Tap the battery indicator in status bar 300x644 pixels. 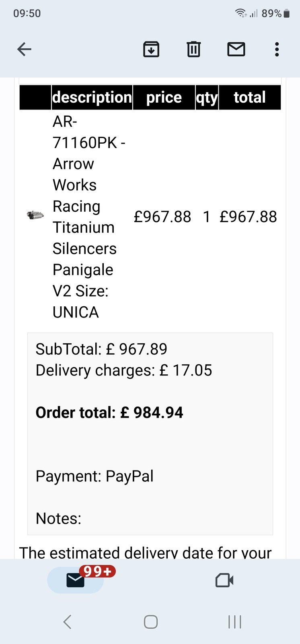286,14
